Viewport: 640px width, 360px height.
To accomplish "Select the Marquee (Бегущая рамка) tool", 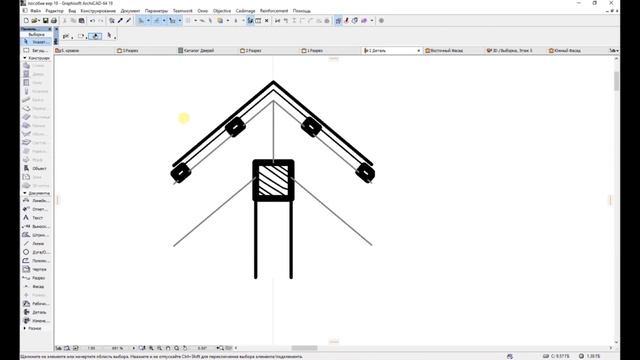I will tap(36, 50).
